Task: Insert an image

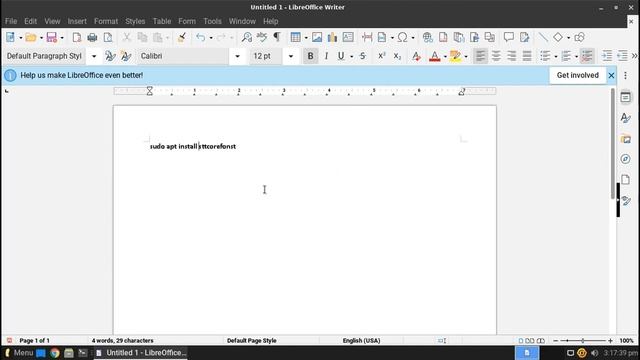Action: 317,38
